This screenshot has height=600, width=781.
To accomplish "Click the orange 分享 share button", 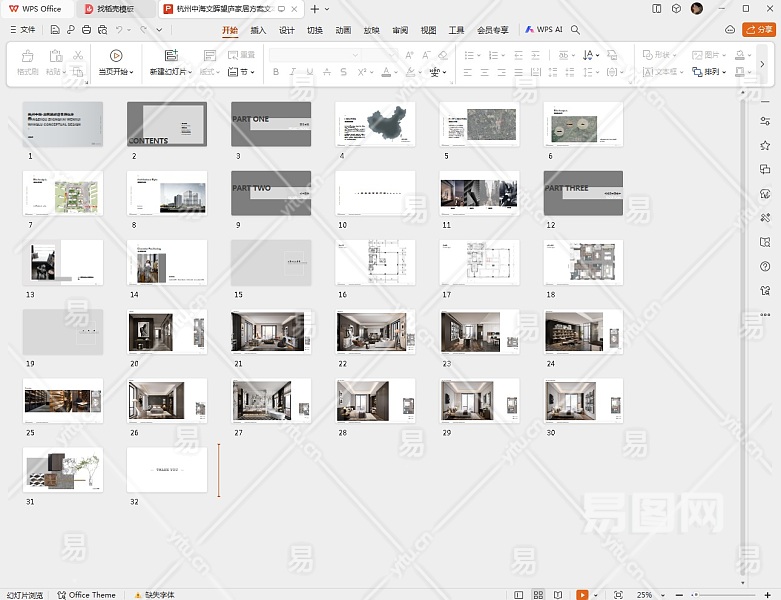I will point(759,30).
